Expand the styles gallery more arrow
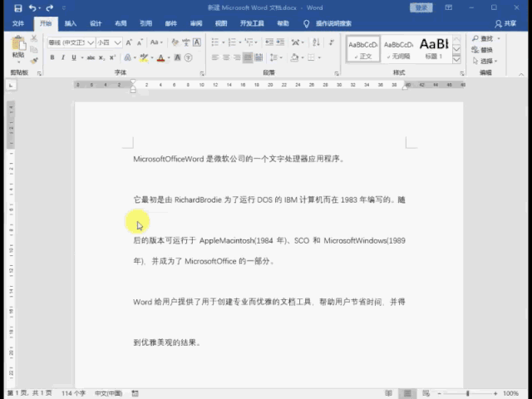Image resolution: width=532 pixels, height=399 pixels. (x=456, y=60)
